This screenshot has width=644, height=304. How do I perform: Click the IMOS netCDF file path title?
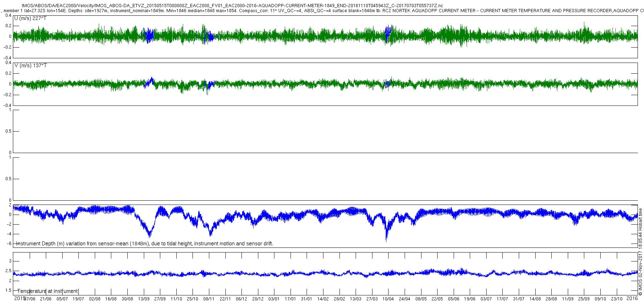(x=232, y=6)
